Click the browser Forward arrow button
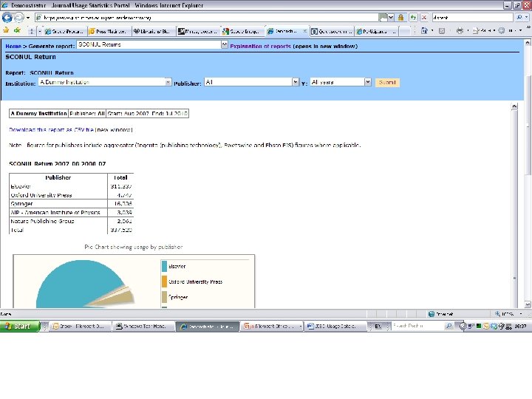The image size is (532, 399). (19, 17)
